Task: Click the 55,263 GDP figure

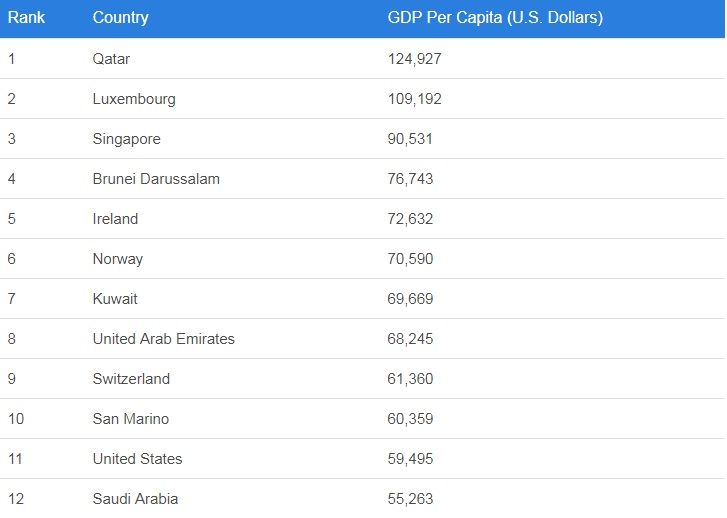Action: coord(410,498)
